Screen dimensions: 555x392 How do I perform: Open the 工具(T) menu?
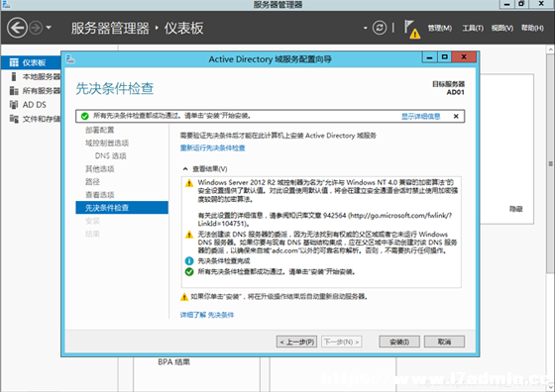click(473, 28)
